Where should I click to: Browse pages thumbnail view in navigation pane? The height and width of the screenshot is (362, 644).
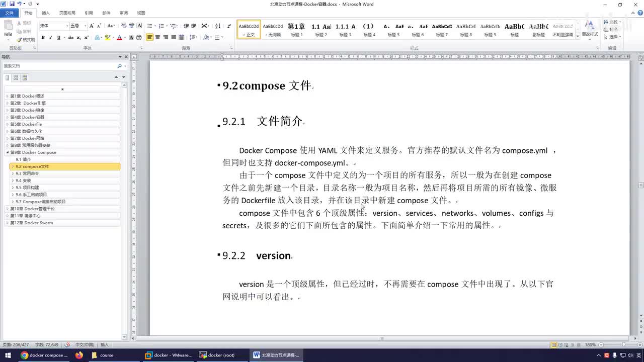pyautogui.click(x=16, y=77)
